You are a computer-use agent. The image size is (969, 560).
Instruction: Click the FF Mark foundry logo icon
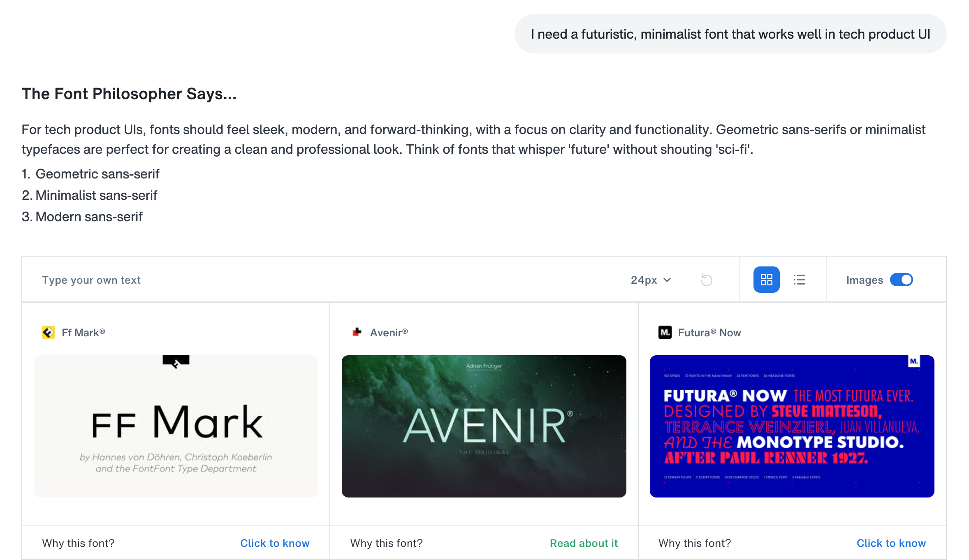pyautogui.click(x=49, y=332)
